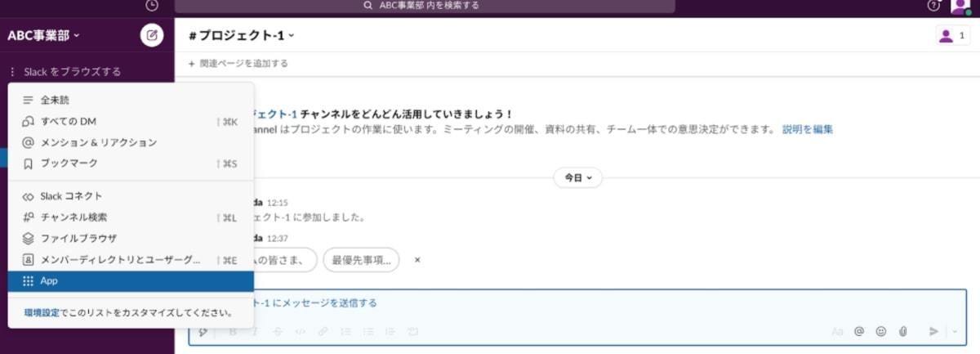980x354 pixels.
Task: Toggle italic formatting in composer
Action: (255, 332)
